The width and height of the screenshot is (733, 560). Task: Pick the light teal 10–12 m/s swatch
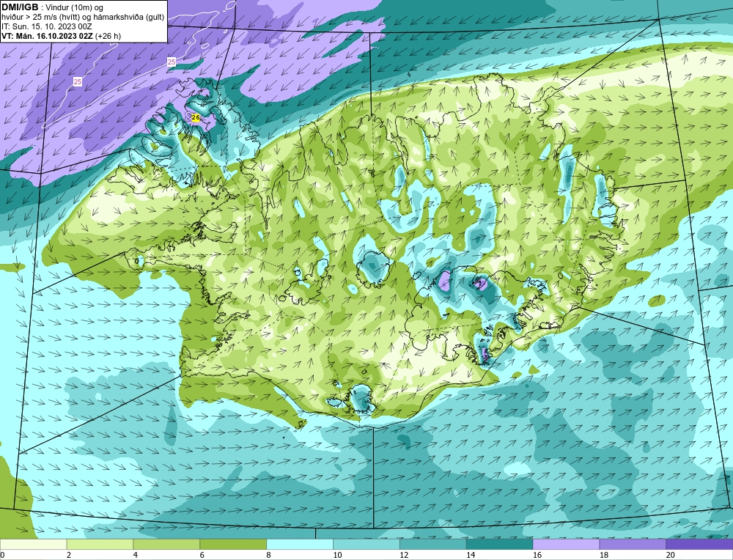[366, 544]
